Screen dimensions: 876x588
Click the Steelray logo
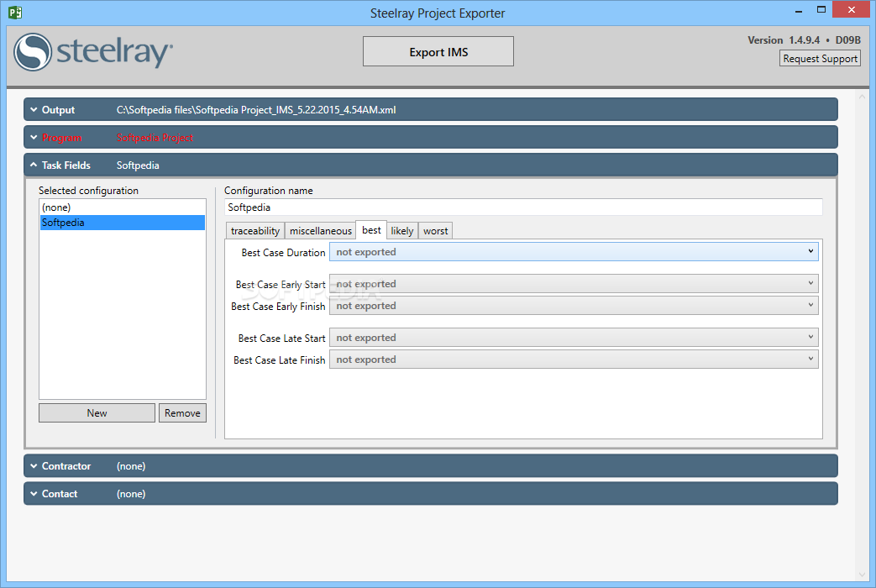(x=93, y=52)
